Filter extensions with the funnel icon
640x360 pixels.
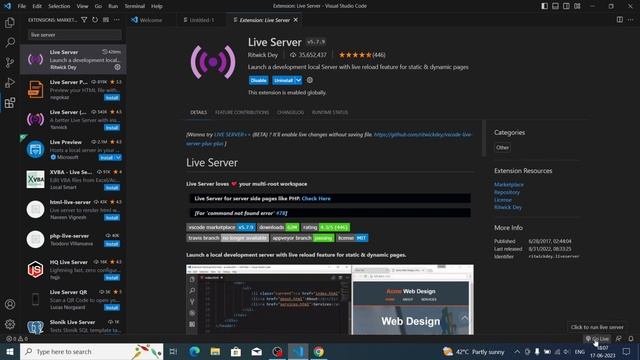(84, 20)
